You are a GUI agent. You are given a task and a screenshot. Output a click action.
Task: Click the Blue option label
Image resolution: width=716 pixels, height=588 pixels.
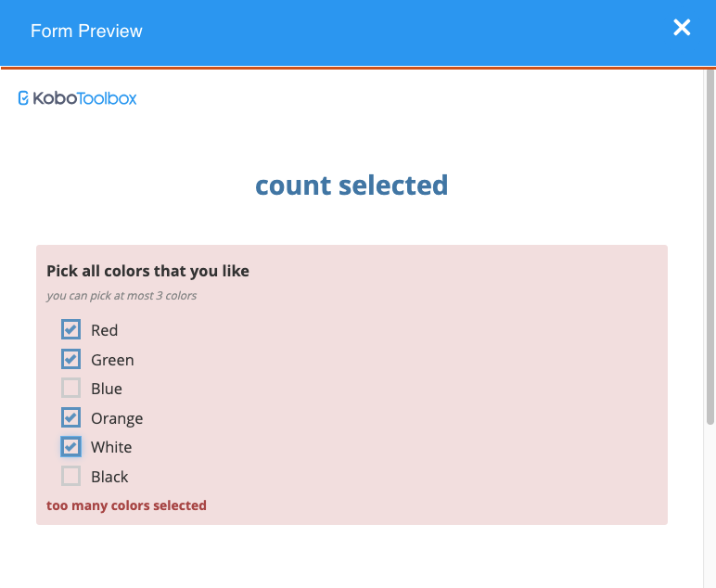(x=107, y=389)
